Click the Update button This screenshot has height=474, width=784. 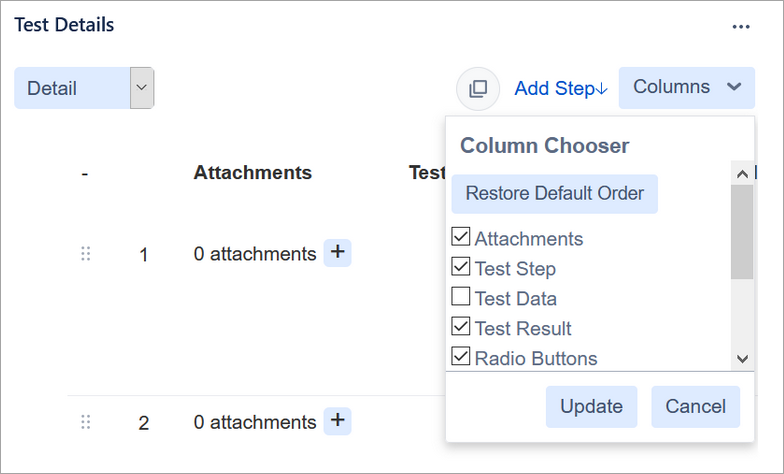tap(591, 407)
